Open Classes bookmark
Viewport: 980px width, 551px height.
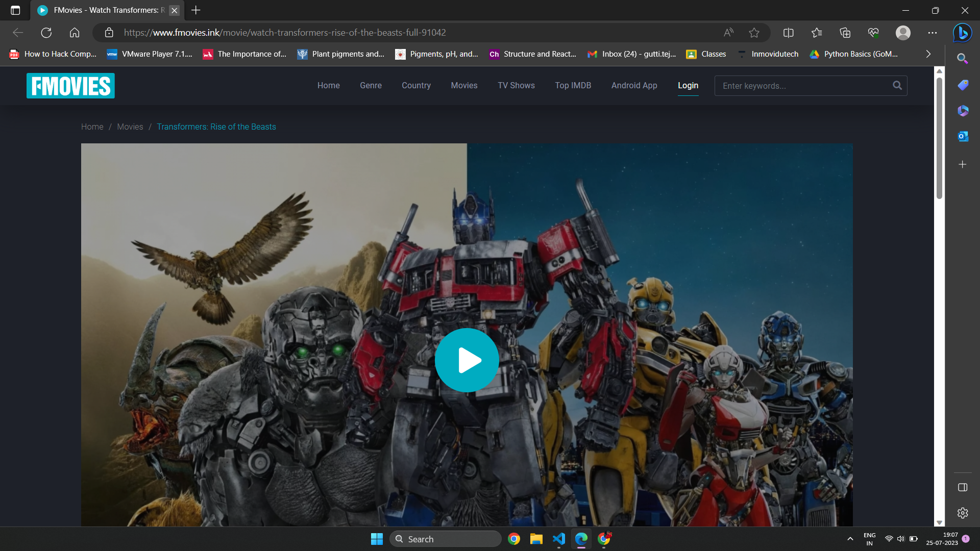pyautogui.click(x=706, y=54)
